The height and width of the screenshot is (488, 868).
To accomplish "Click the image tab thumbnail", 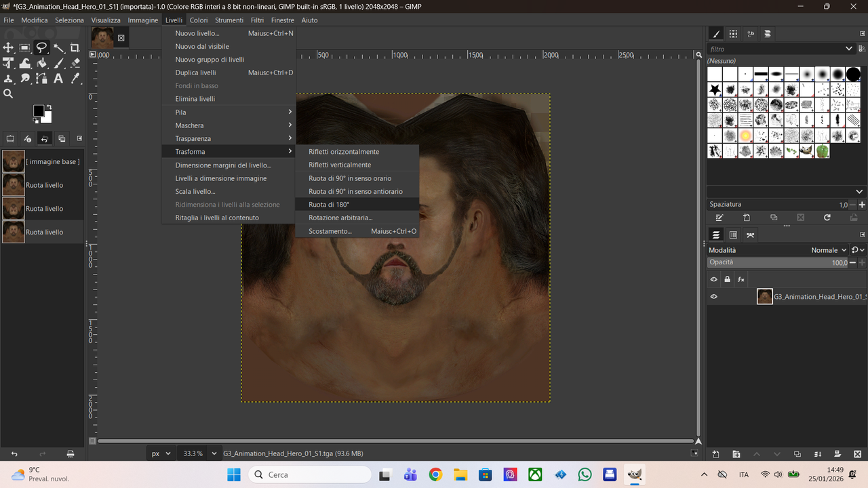I will (x=102, y=38).
